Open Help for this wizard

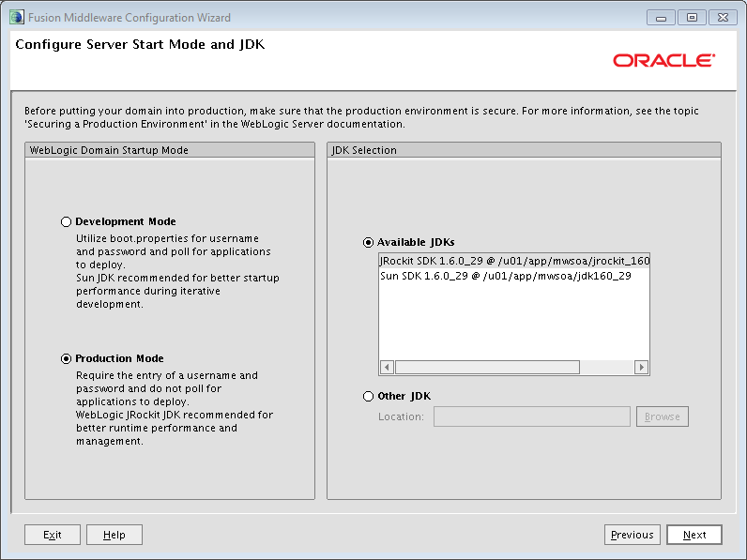114,535
